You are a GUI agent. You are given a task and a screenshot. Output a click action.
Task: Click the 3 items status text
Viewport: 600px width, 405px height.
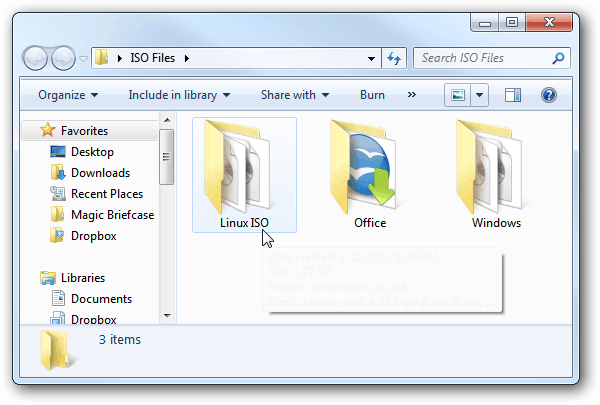pos(120,340)
